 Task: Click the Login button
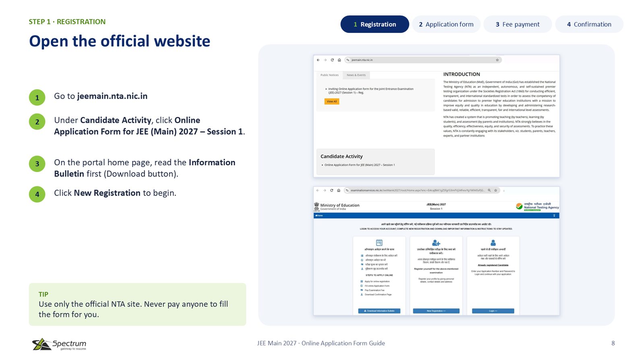(x=493, y=311)
